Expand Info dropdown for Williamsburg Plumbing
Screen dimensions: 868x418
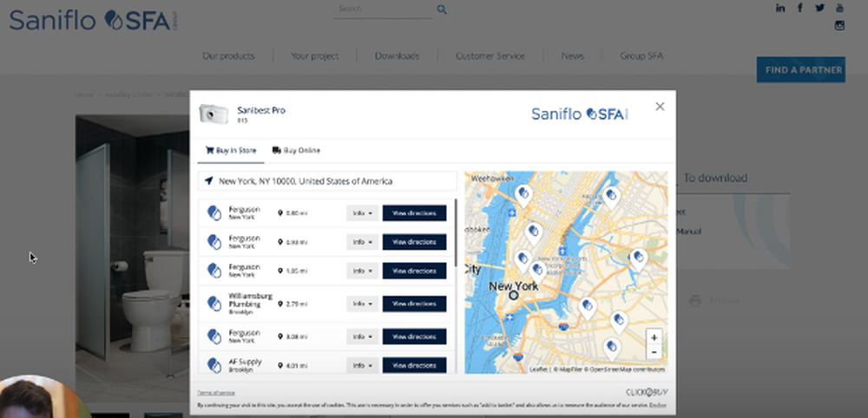pos(363,304)
